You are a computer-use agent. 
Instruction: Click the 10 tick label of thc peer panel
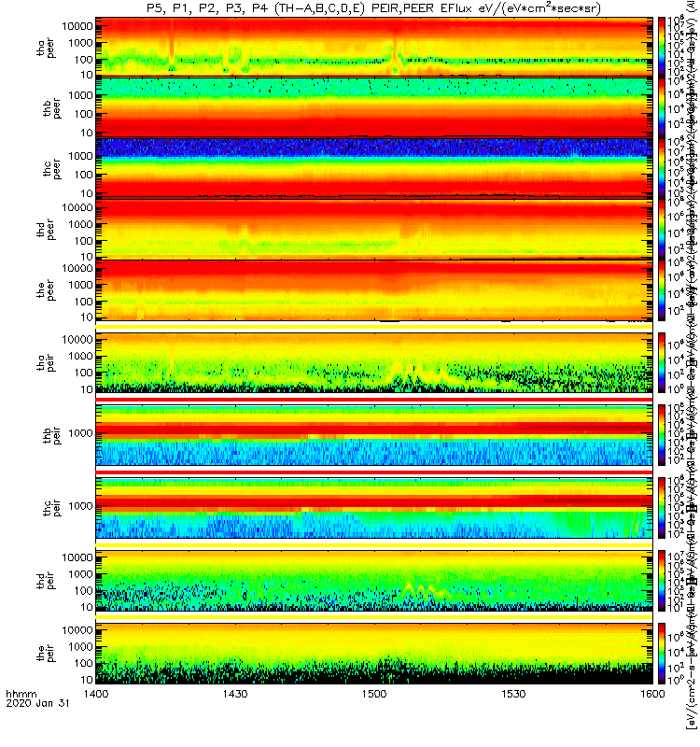click(86, 193)
